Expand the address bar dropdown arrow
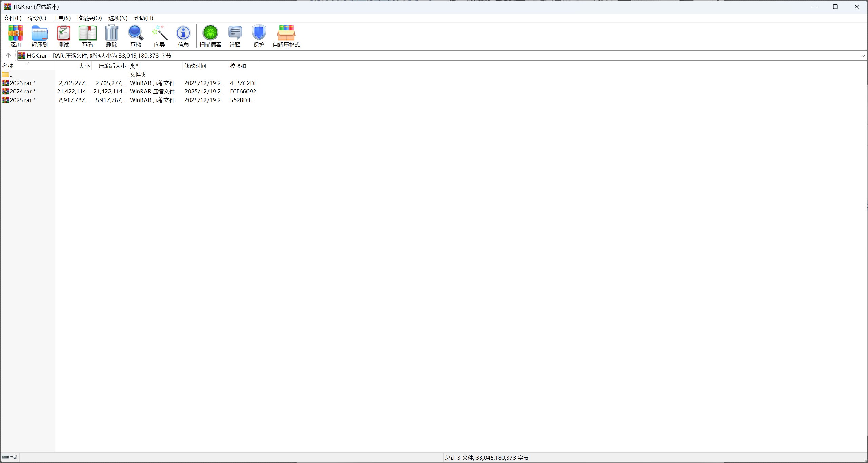 pos(863,56)
